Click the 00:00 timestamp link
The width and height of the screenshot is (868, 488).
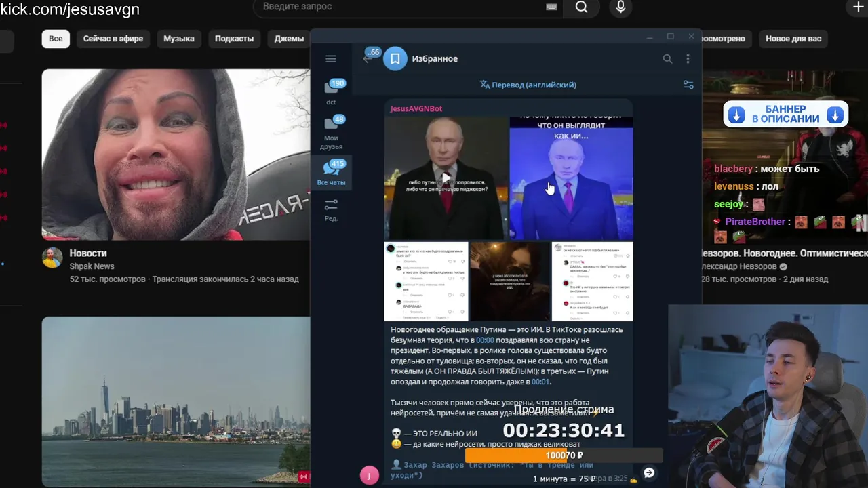tap(485, 340)
